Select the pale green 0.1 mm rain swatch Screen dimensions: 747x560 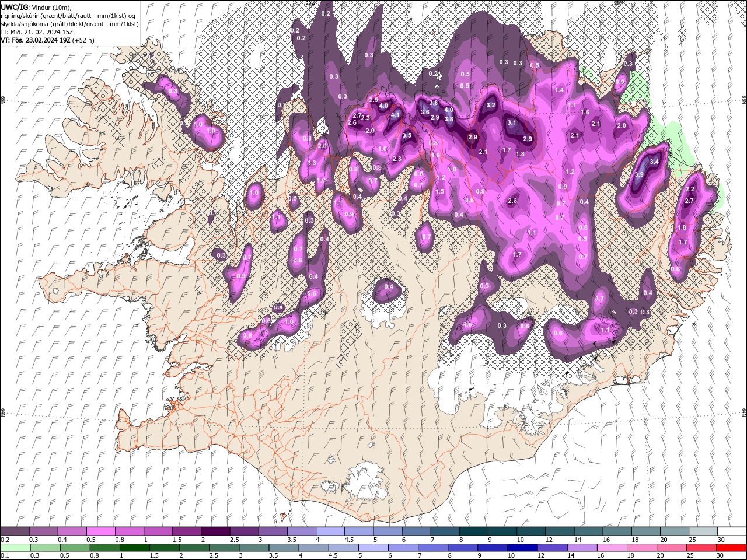click(15, 548)
